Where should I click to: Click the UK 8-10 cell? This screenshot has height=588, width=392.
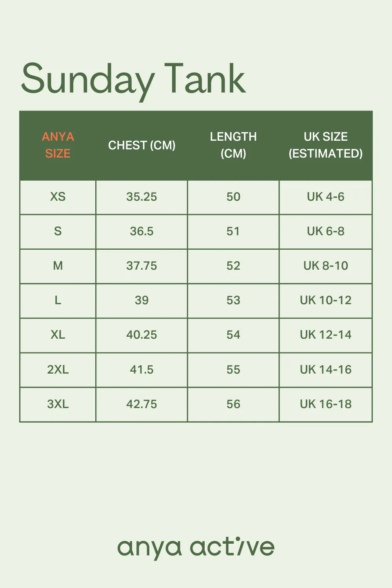(x=326, y=266)
